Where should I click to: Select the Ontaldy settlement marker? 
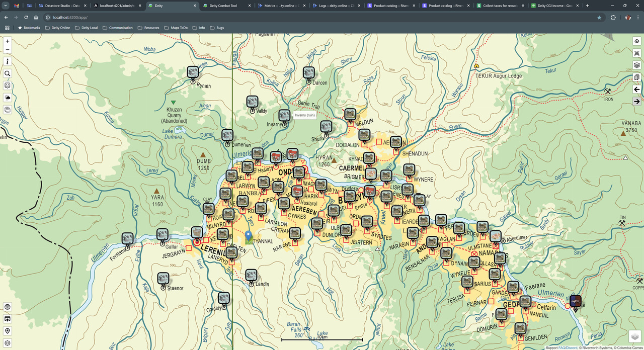point(224,299)
